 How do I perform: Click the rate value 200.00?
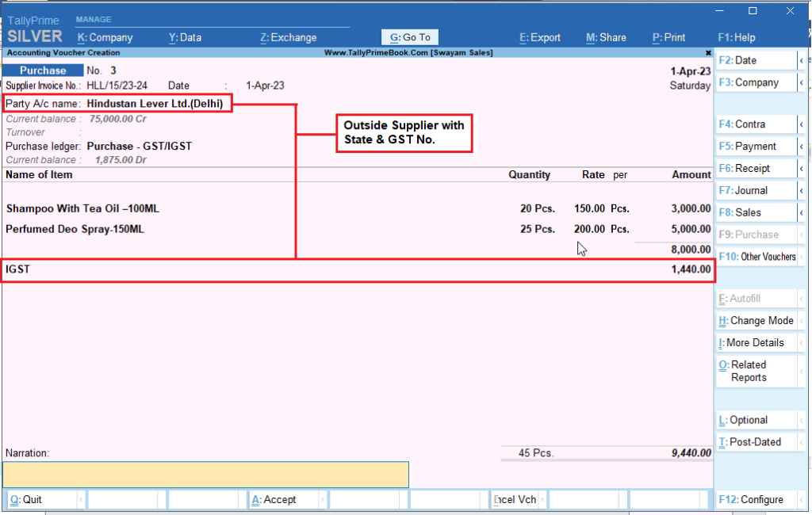coord(589,229)
